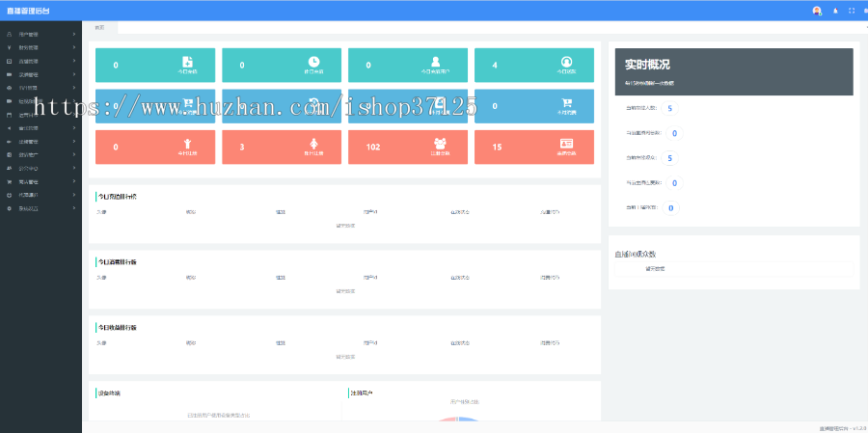Click the person icon on third teal card
This screenshot has height=433, width=868.
436,62
